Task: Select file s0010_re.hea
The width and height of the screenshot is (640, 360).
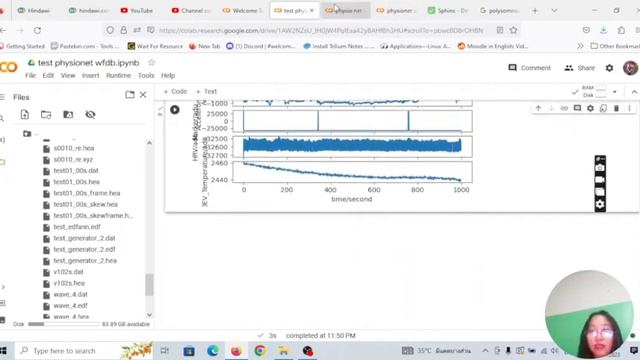Action: 73,148
